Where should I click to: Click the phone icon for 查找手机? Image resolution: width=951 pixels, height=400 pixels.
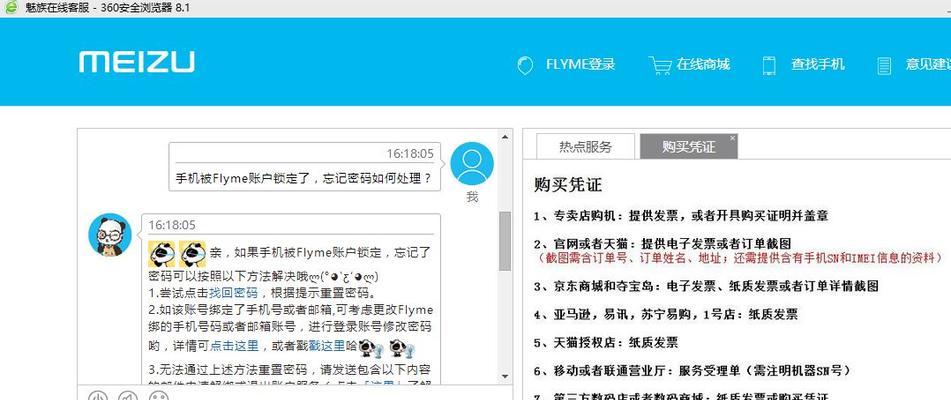[769, 65]
